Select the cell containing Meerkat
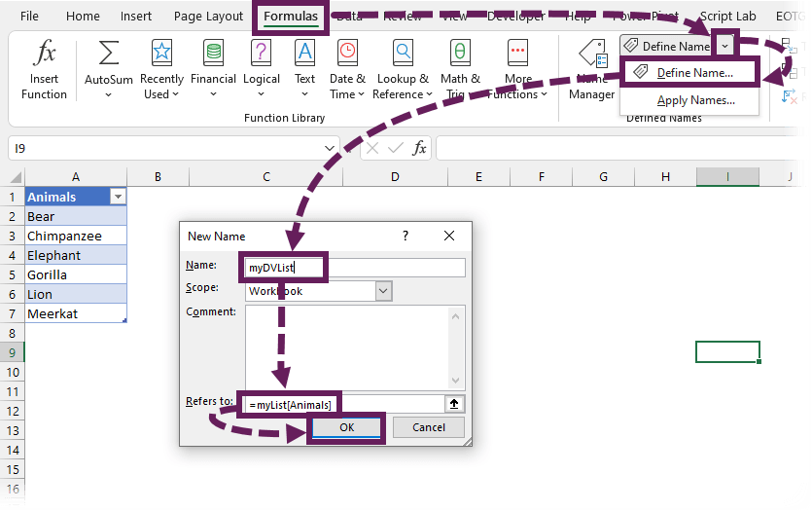The width and height of the screenshot is (812, 511). click(76, 313)
